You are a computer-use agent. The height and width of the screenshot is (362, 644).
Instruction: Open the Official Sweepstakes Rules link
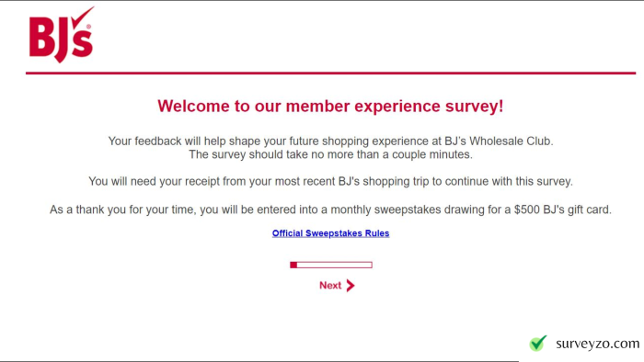coord(330,233)
